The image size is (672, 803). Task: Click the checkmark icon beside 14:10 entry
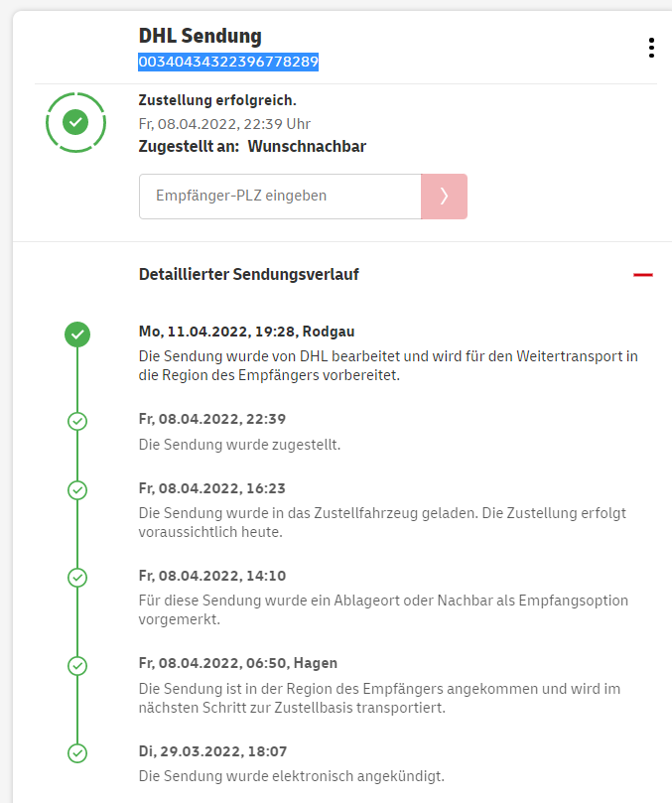click(77, 577)
